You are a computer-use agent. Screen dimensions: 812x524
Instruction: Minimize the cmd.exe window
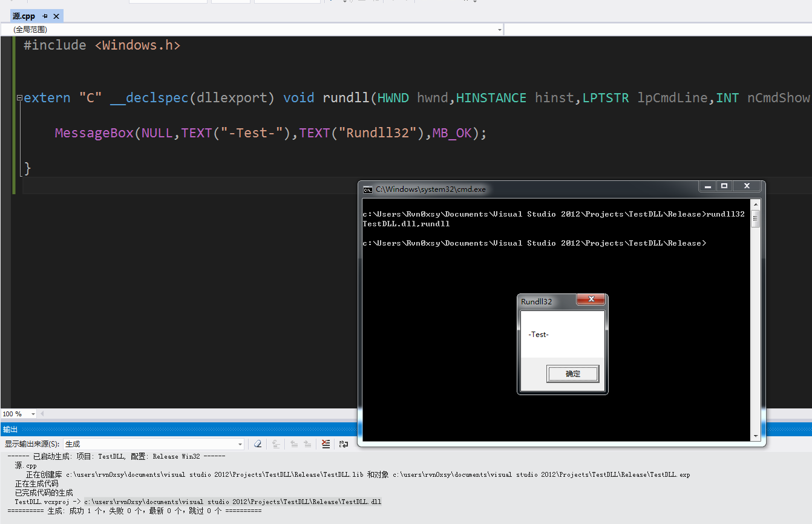(x=708, y=186)
